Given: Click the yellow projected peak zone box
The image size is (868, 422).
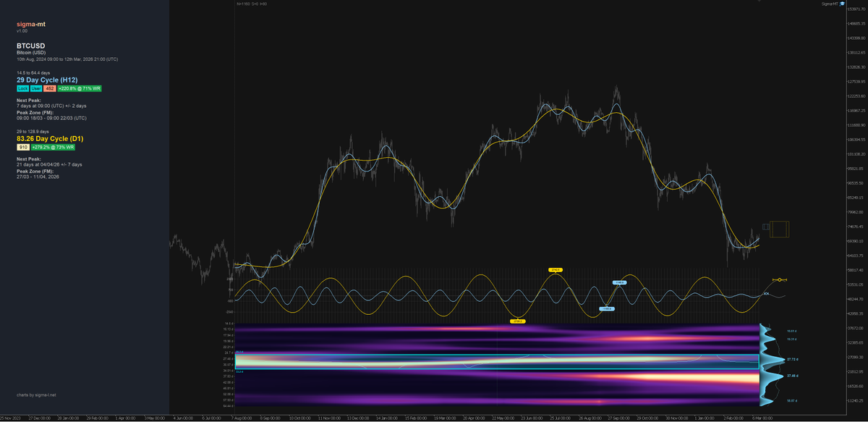Looking at the screenshot, I should tap(779, 229).
